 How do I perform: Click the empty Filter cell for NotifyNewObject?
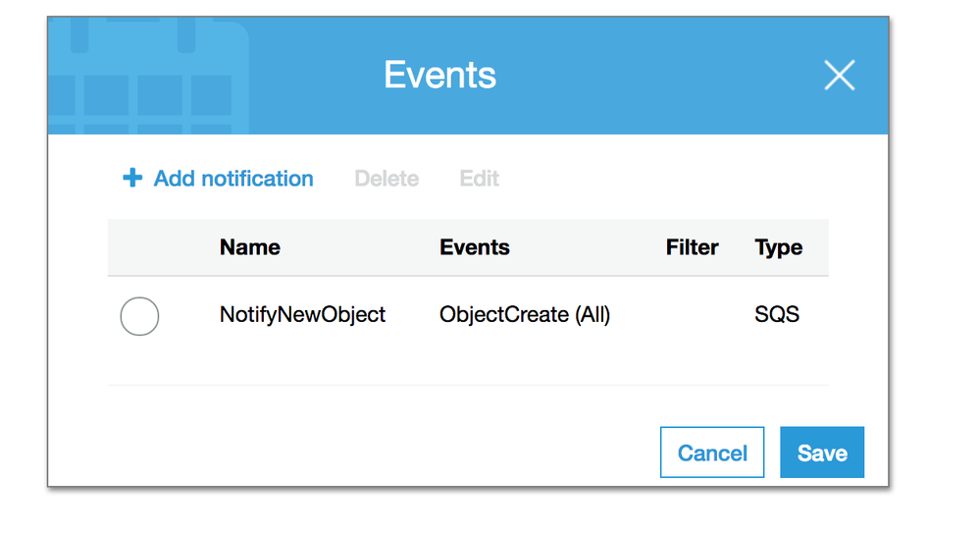pyautogui.click(x=692, y=315)
